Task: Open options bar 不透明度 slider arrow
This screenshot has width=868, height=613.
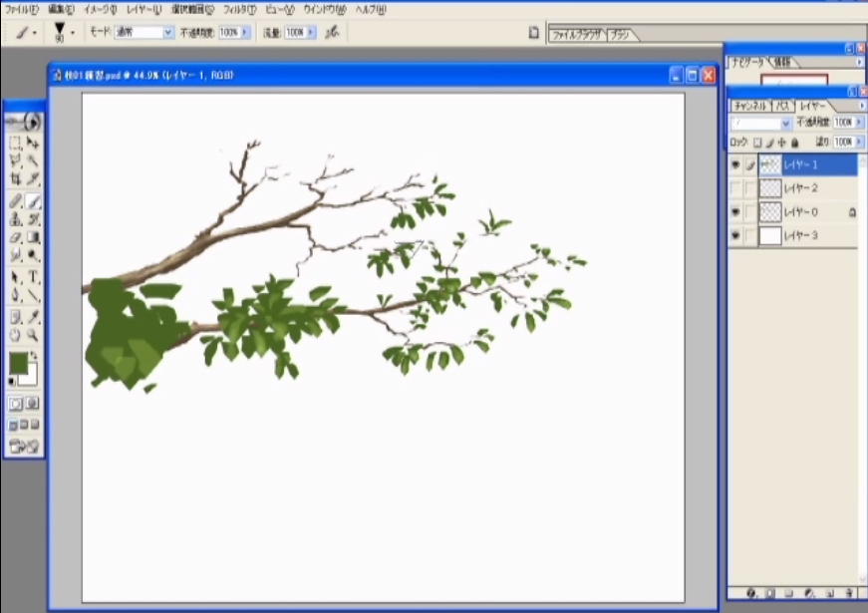Action: pos(245,33)
